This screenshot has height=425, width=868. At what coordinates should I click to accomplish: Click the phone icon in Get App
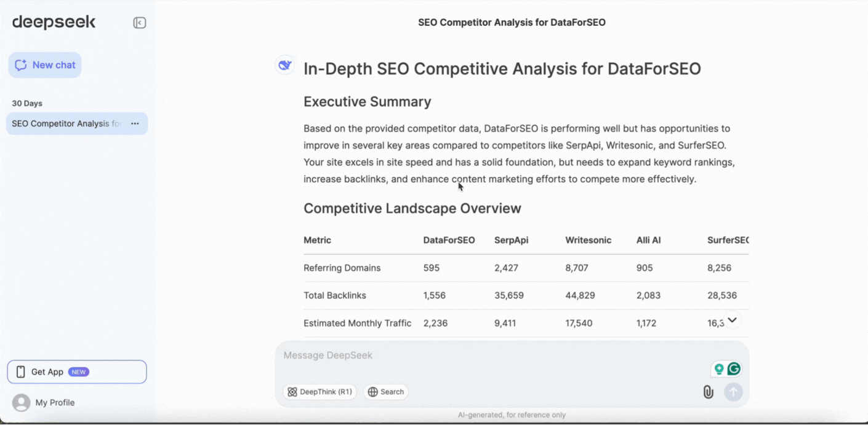(x=21, y=372)
